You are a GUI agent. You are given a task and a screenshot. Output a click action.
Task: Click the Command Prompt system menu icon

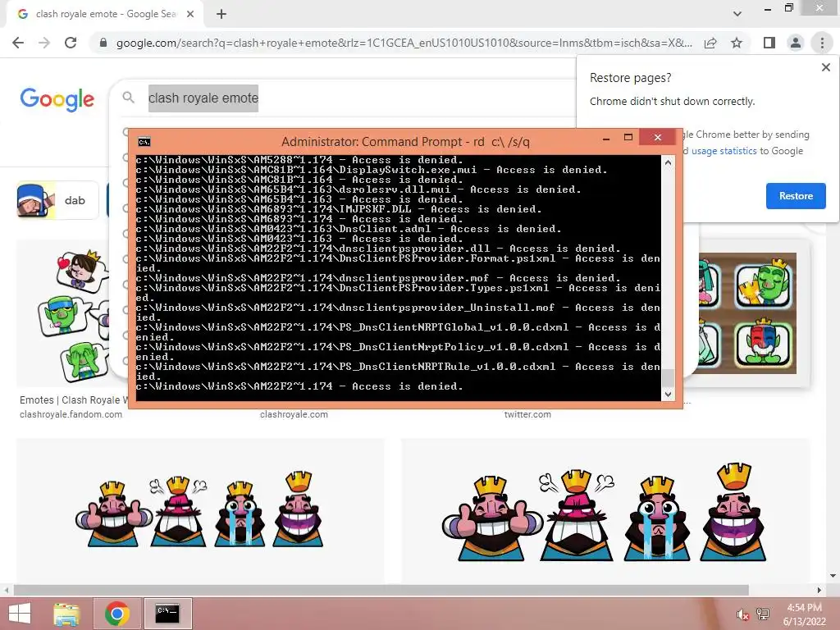pyautogui.click(x=144, y=142)
